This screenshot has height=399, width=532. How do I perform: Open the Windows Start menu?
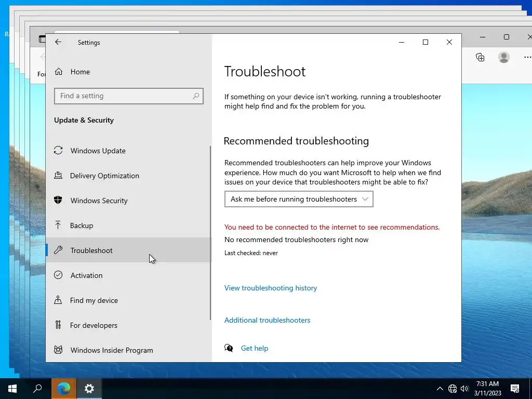pos(12,389)
